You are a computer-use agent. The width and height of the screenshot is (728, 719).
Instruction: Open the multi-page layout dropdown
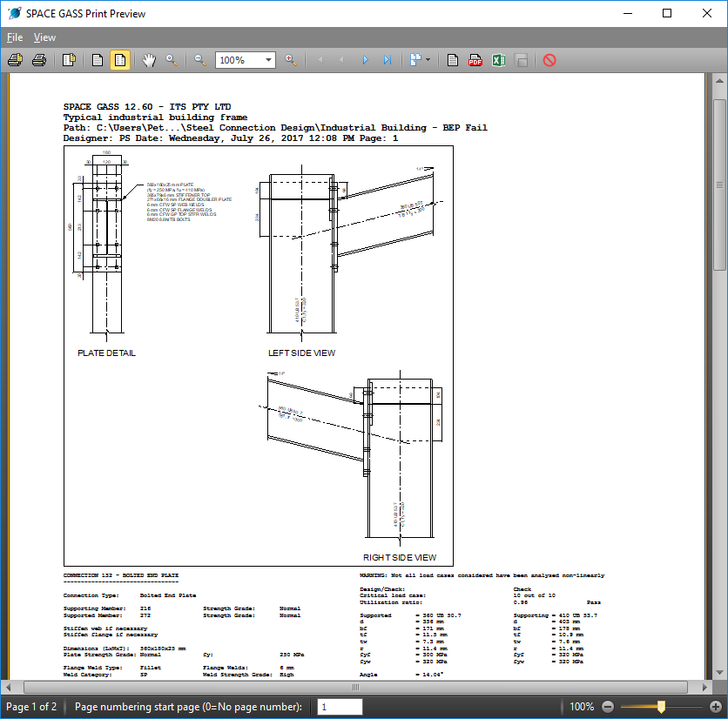(421, 60)
